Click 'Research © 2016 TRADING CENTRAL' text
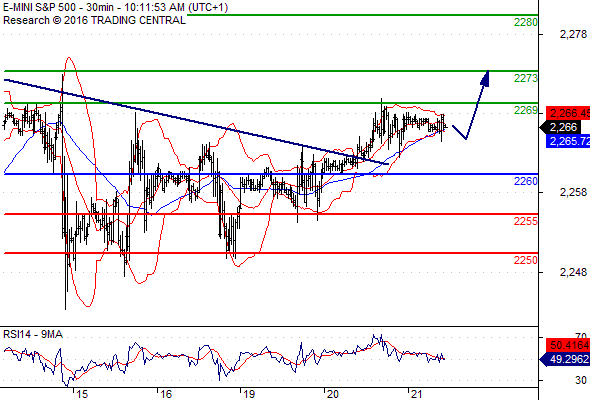The image size is (590, 400). [x=94, y=20]
